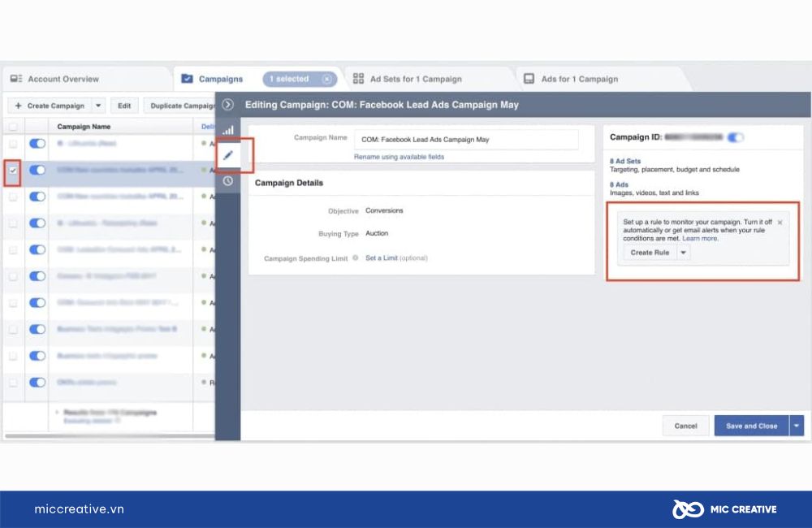Sort by the Campaign Name column header
Viewport: 812px width, 528px height.
tap(84, 127)
